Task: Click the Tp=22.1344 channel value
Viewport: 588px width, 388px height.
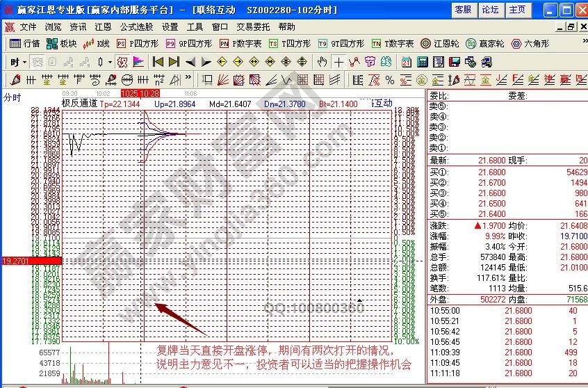Action: click(120, 104)
